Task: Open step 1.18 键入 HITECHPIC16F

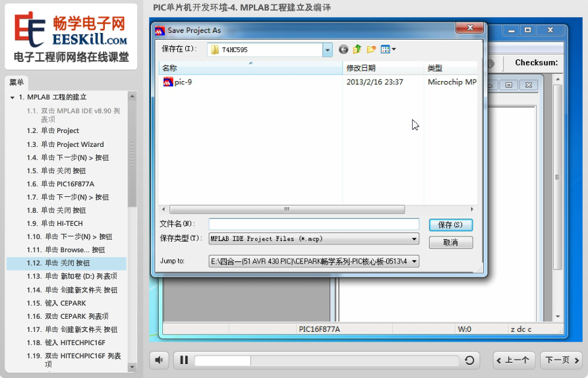Action: pos(66,342)
